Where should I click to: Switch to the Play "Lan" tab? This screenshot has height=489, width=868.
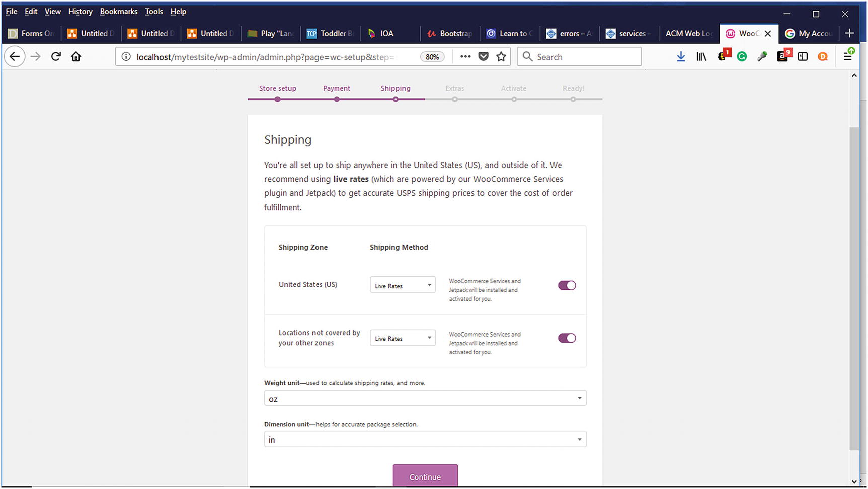[x=270, y=34]
